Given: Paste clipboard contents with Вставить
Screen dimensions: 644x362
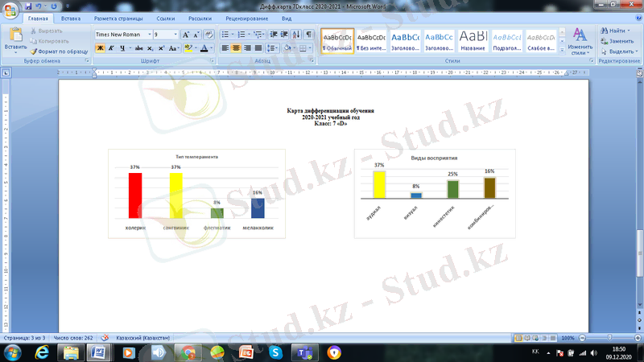Looking at the screenshot, I should [15, 41].
